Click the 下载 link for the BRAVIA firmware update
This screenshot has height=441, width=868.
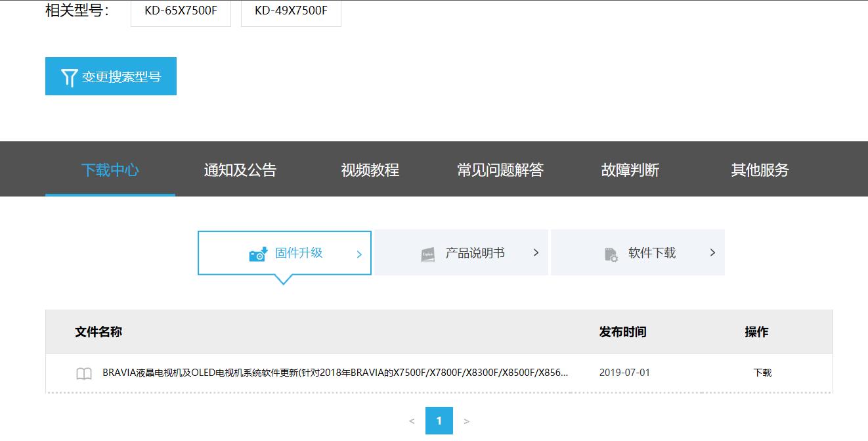[764, 373]
